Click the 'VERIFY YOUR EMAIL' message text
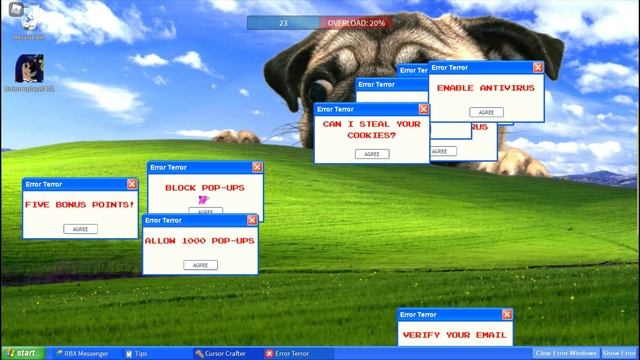 point(455,335)
